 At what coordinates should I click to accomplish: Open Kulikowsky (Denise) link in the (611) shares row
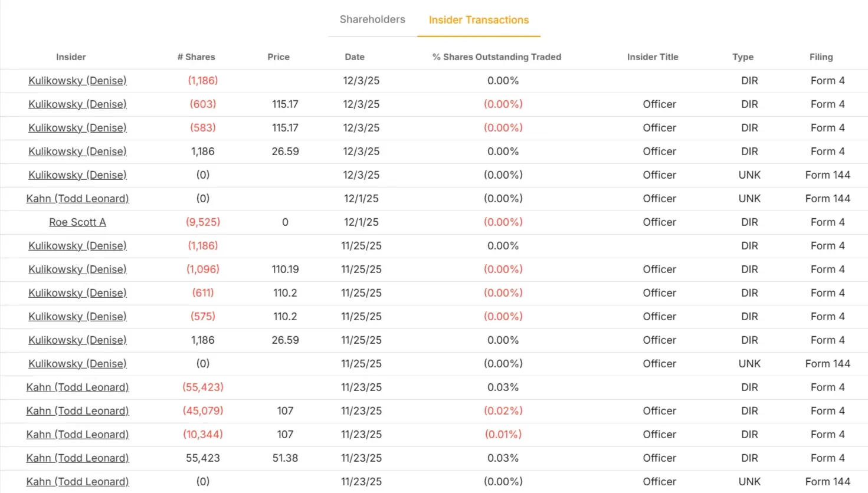point(77,293)
